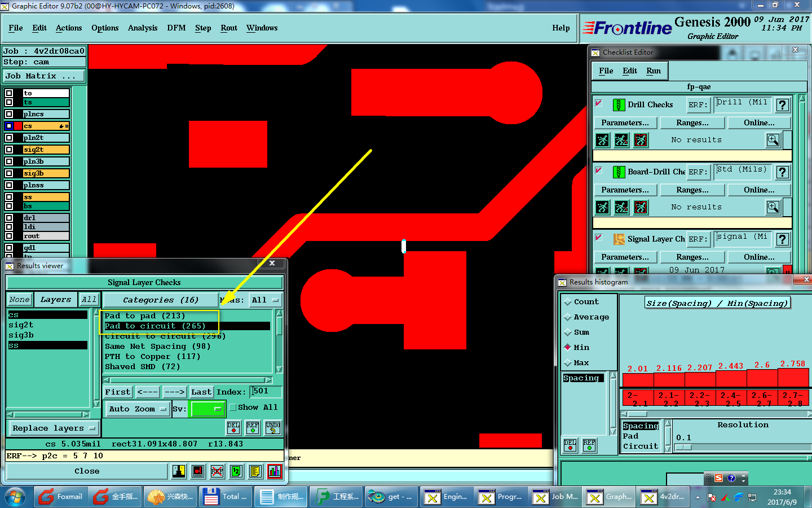Select the Count radio option
The height and width of the screenshot is (508, 812).
click(568, 302)
